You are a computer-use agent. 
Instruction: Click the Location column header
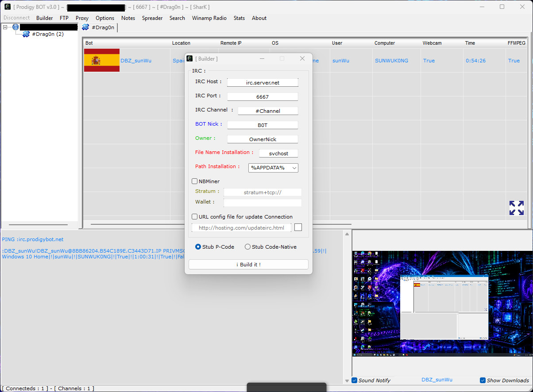(194, 43)
